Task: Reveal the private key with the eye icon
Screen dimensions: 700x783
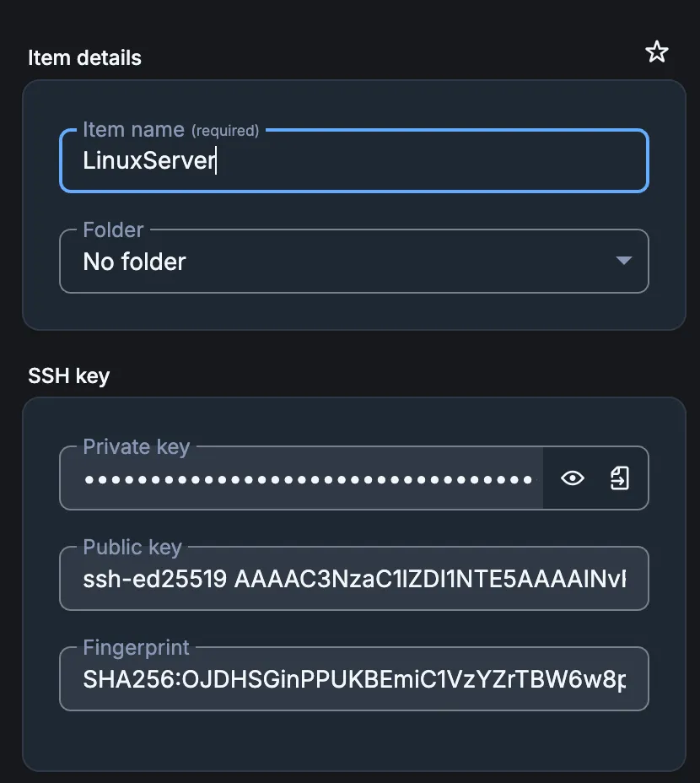Action: 573,478
